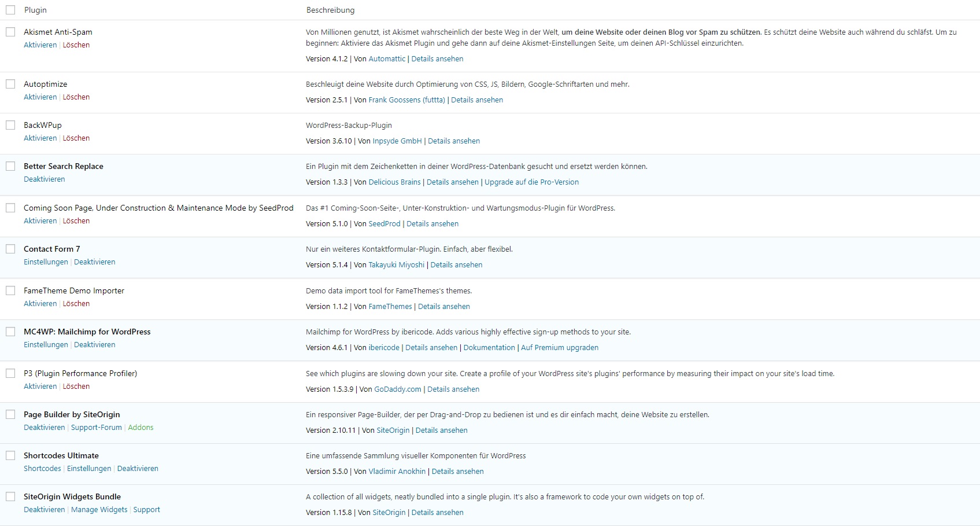Open Shortcodes Ultimate Einstellungen
The width and height of the screenshot is (980, 526).
coord(89,469)
